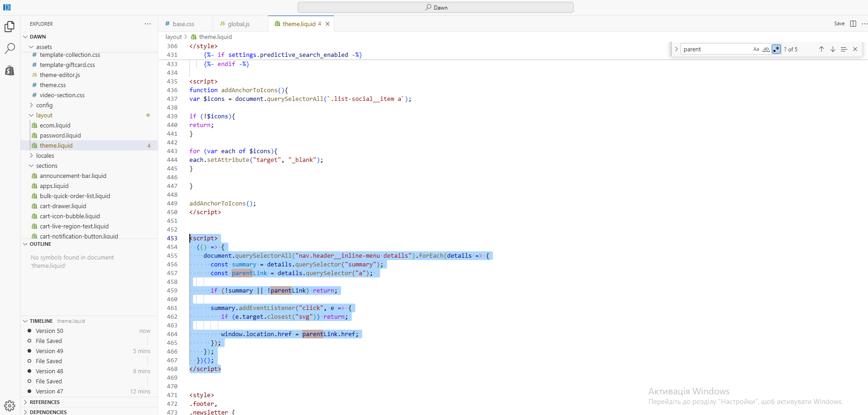
Task: Open the Manage settings gear
Action: click(x=10, y=405)
